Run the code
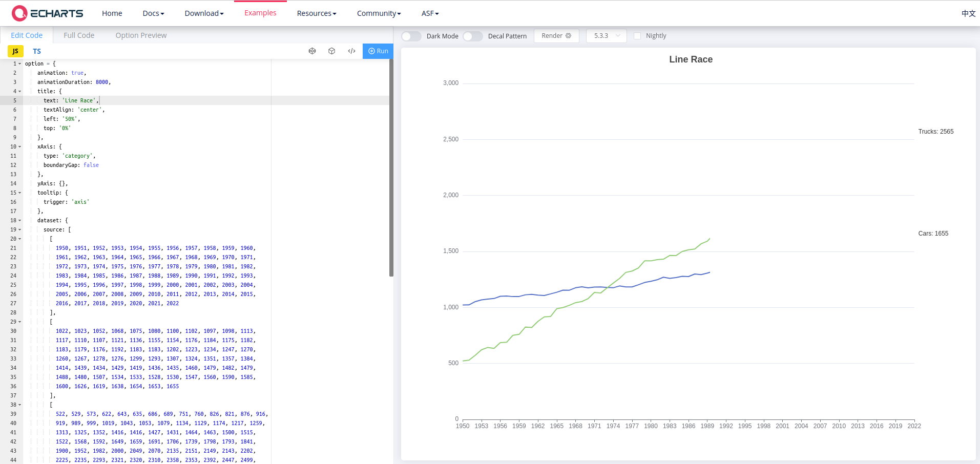The height and width of the screenshot is (464, 980). (378, 51)
